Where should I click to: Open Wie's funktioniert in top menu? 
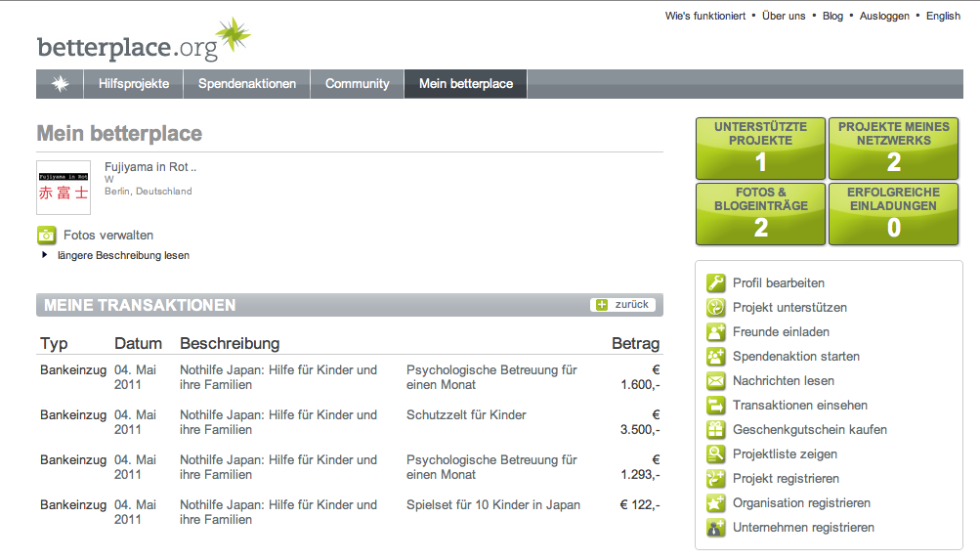click(x=705, y=17)
